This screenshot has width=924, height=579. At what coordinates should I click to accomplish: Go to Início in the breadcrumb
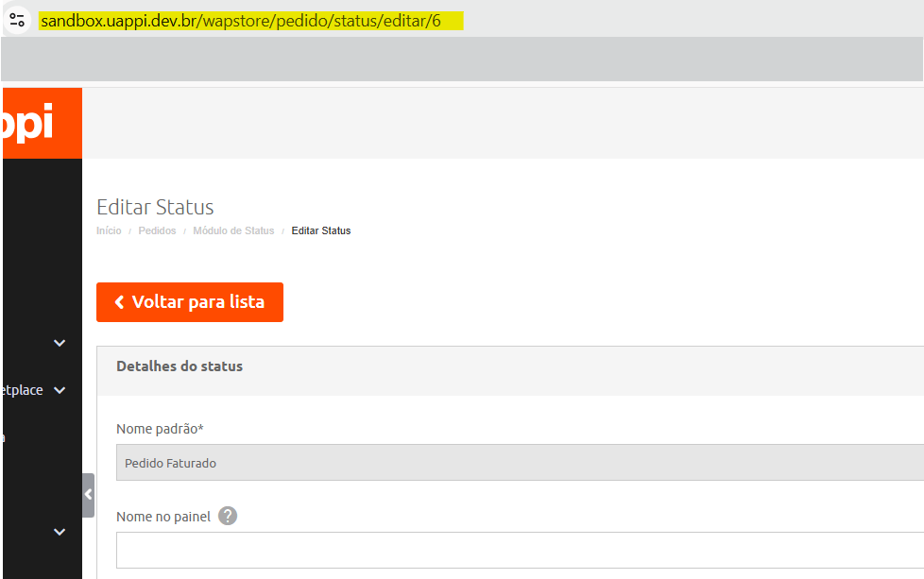pyautogui.click(x=109, y=231)
